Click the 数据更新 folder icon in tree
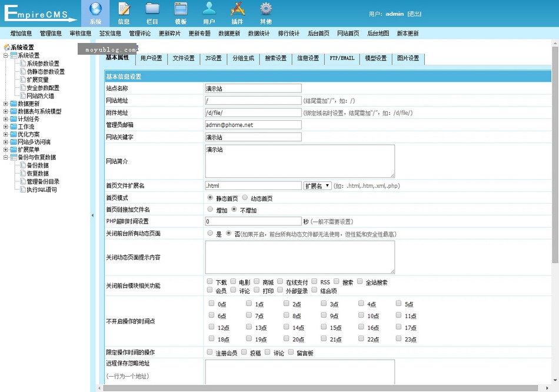 [x=14, y=104]
